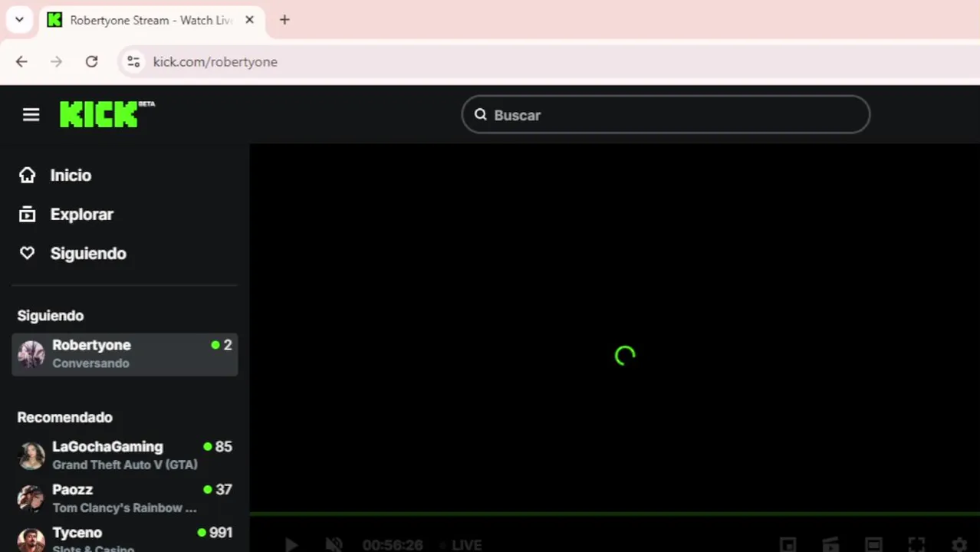The height and width of the screenshot is (552, 980).
Task: Click the 85 viewer count for LaGochaGaming
Action: pos(223,447)
